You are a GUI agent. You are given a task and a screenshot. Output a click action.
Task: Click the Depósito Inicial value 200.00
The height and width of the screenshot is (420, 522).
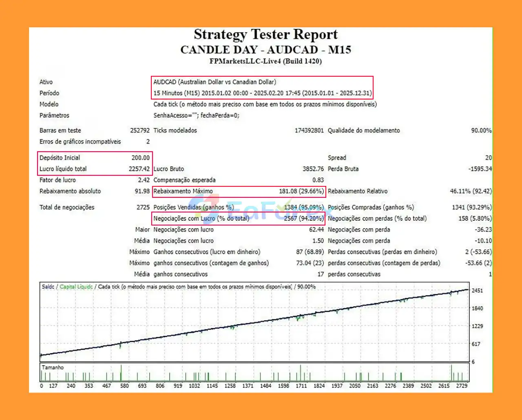[140, 158]
